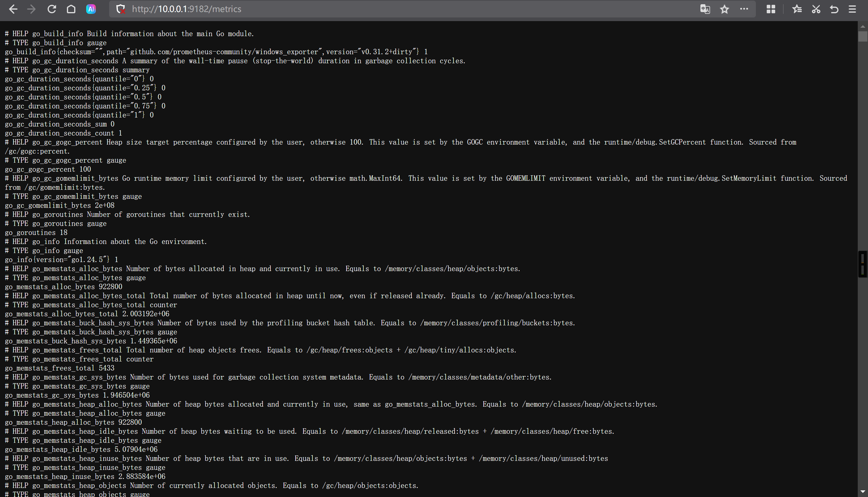Select the scissors screenshot tool
The image size is (868, 497).
[816, 9]
